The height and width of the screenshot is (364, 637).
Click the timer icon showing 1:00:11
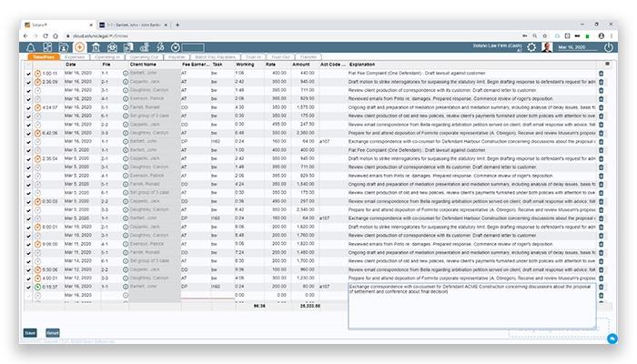click(x=38, y=74)
